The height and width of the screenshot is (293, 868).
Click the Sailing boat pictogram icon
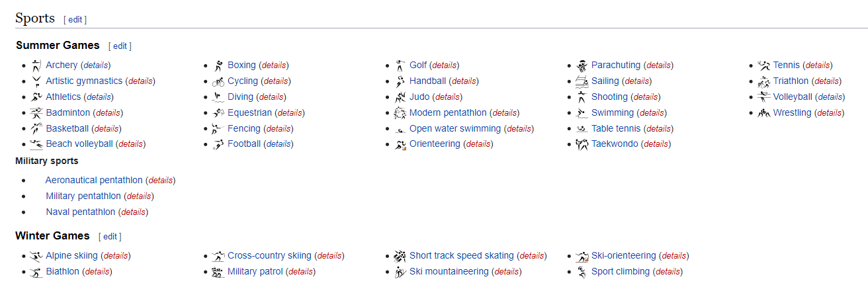click(582, 81)
